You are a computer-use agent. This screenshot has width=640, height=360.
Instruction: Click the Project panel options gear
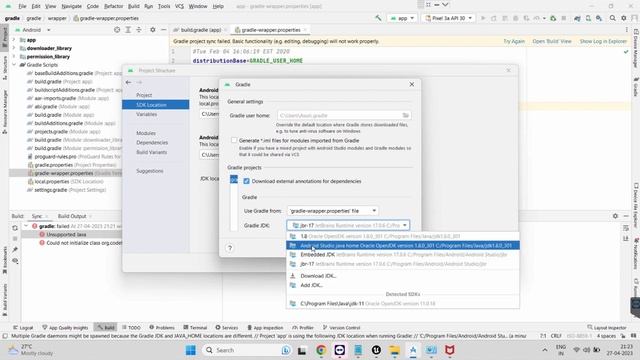pos(153,30)
